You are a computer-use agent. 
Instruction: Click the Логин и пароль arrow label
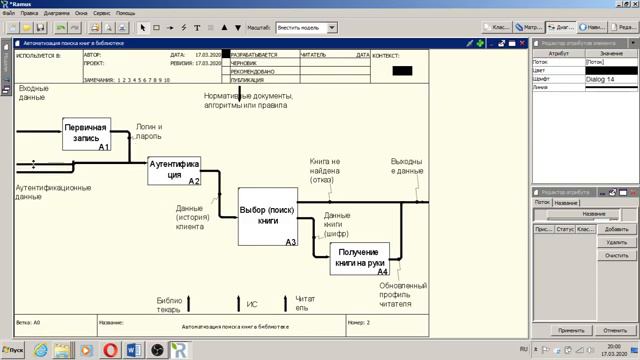(x=149, y=131)
